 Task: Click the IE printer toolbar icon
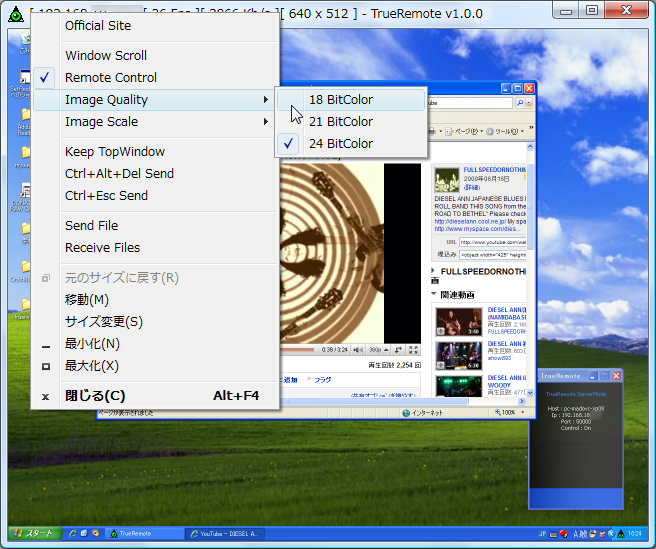pyautogui.click(x=432, y=131)
